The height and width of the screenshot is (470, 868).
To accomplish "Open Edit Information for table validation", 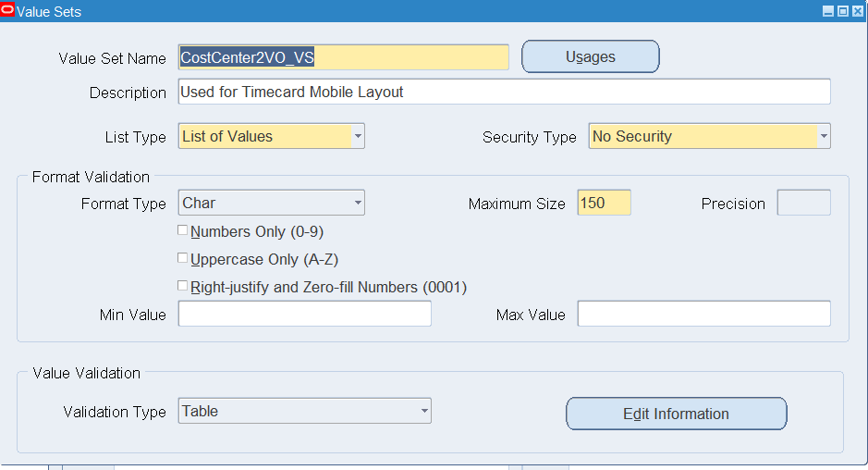I will (676, 414).
